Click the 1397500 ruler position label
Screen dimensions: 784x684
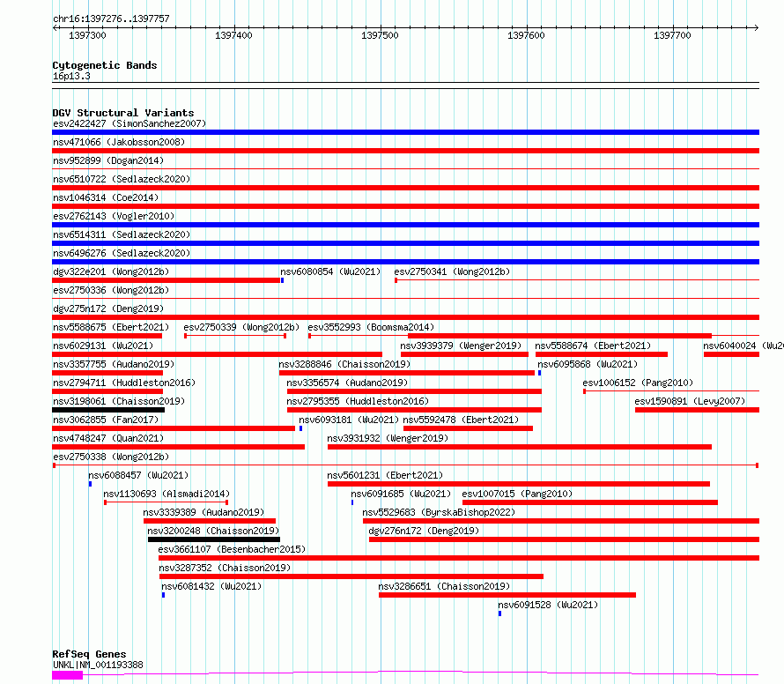click(380, 35)
